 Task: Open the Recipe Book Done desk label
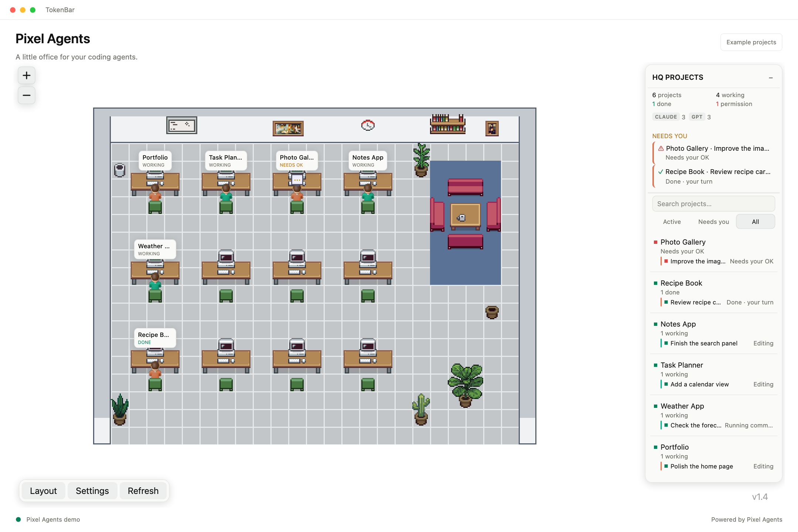click(x=155, y=338)
